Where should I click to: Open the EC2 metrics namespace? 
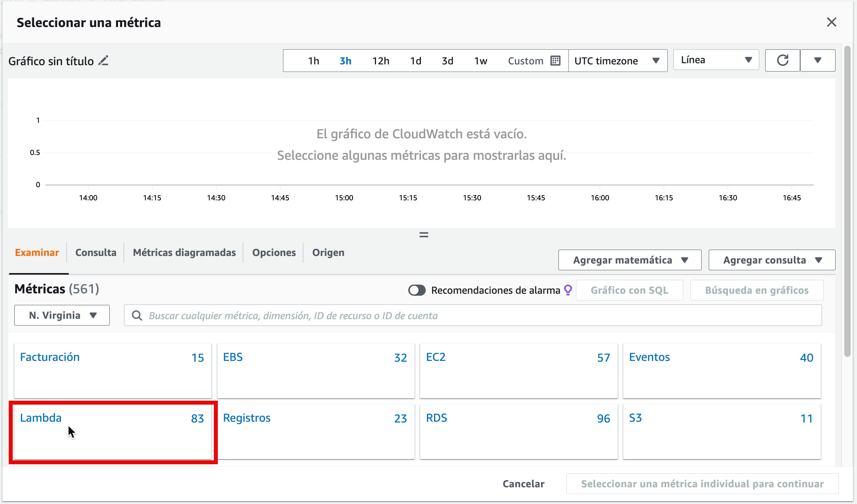(519, 371)
